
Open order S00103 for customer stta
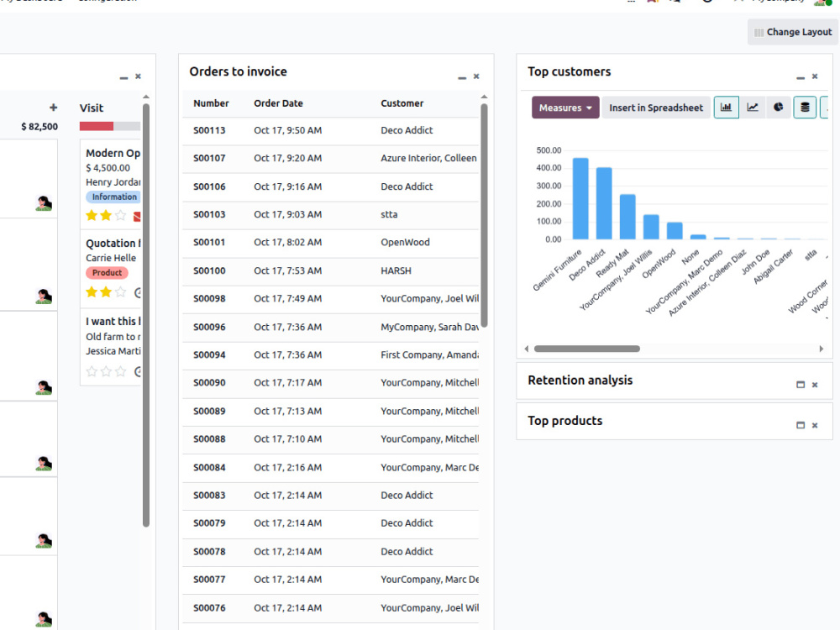330,215
